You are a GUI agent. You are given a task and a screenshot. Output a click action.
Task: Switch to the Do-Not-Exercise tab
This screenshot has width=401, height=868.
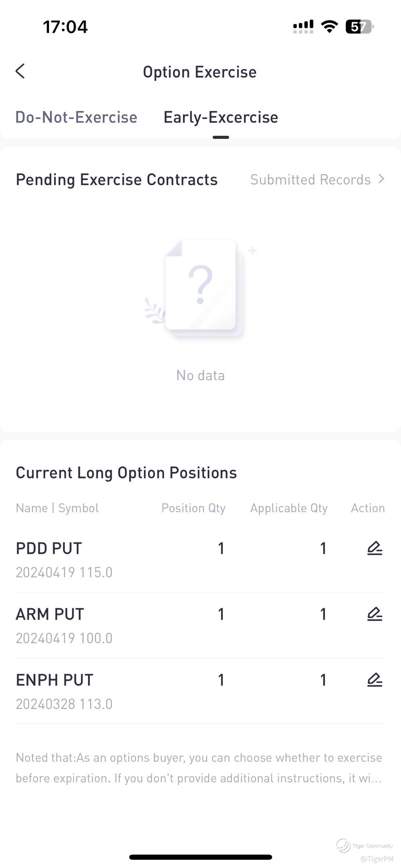76,117
